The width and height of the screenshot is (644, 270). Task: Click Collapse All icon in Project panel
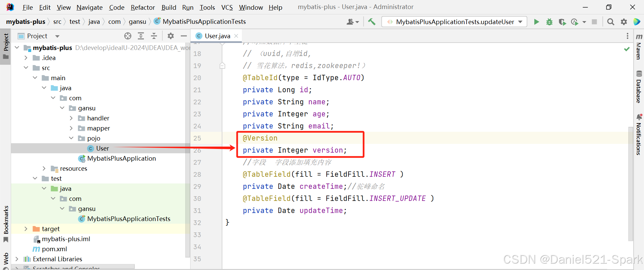coord(154,36)
